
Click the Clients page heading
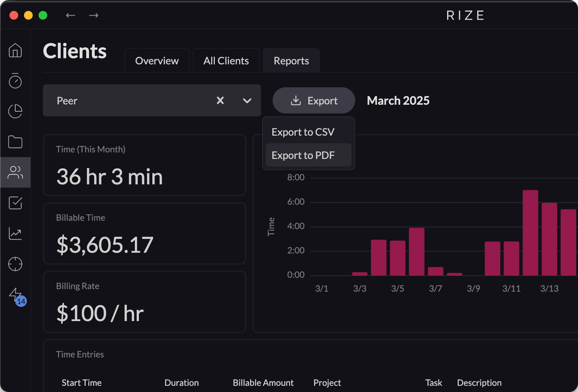coord(75,51)
